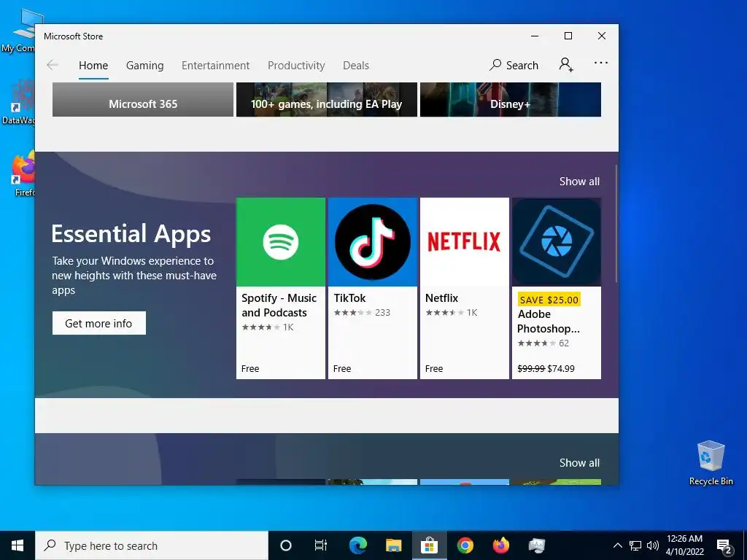Expand the hidden system tray icons
Image resolution: width=747 pixels, height=560 pixels.
[x=617, y=545]
